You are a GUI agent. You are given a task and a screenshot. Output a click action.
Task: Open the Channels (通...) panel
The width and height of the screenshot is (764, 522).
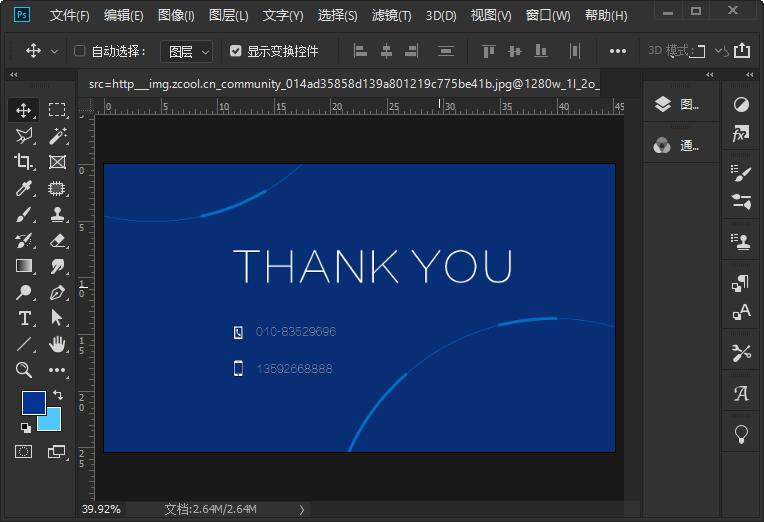[679, 145]
